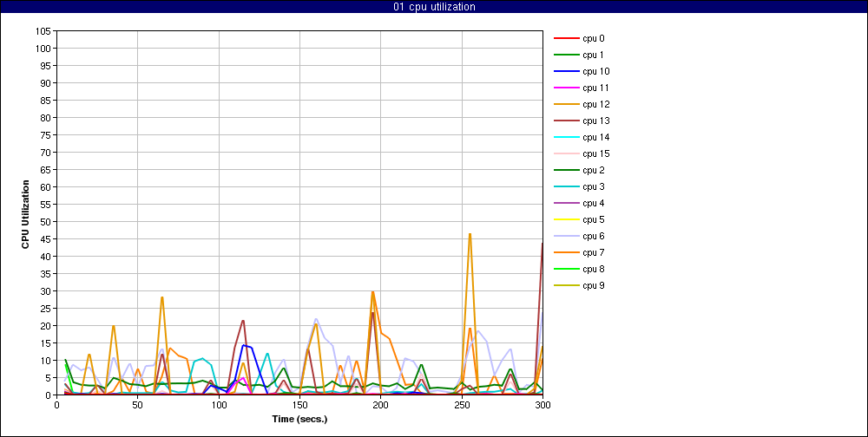Click the red cpu 0 legend line
Screen dimensions: 868x437
pyautogui.click(x=566, y=38)
